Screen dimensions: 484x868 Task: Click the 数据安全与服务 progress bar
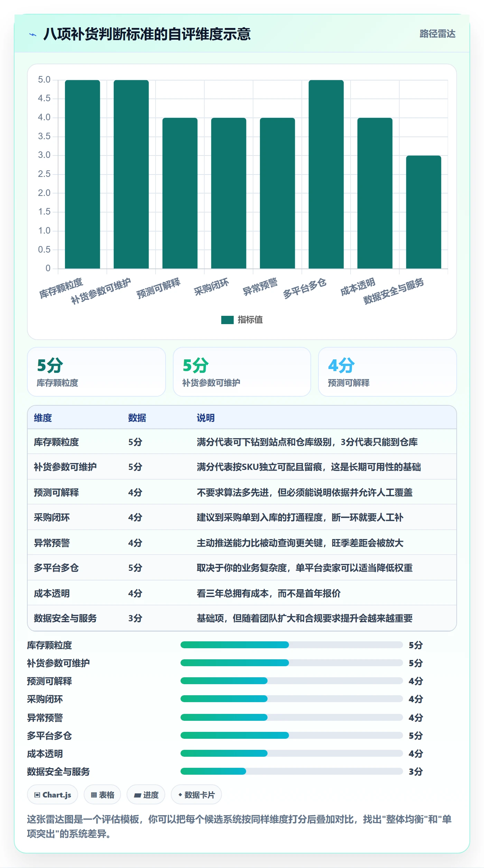pos(291,771)
